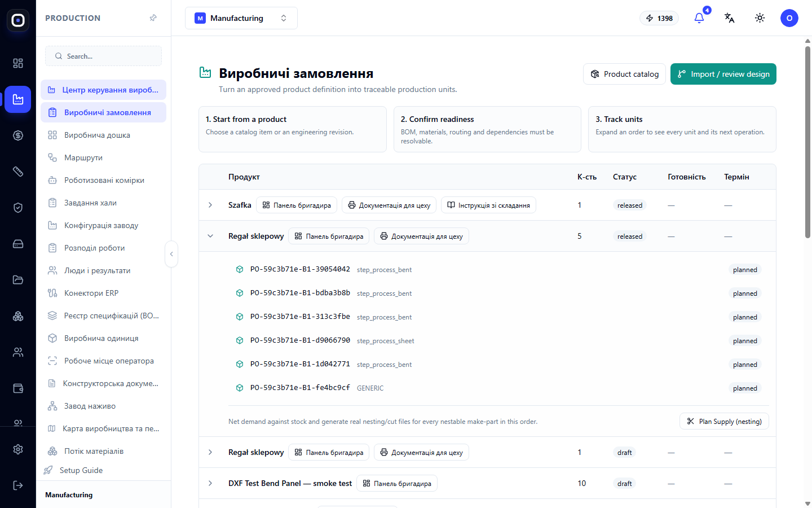Screen dimensions: 812x508
Task: Open the dashboard grid icon in left rail
Action: [18, 63]
